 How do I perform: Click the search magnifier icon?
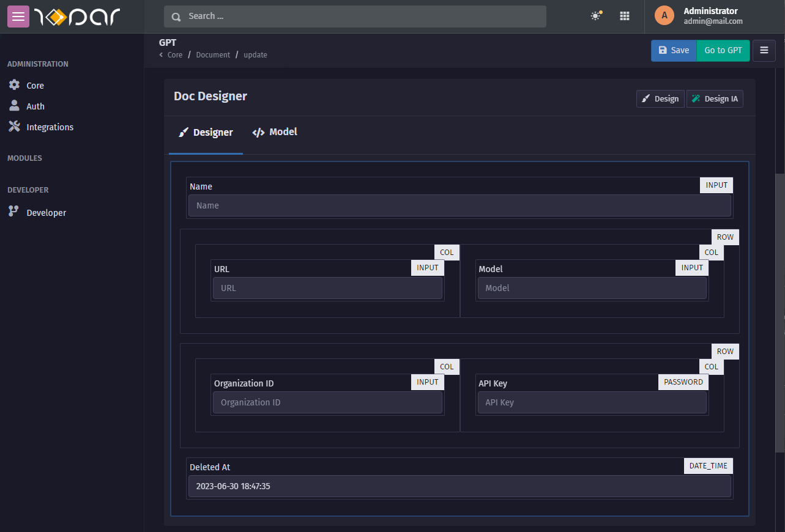(x=176, y=17)
